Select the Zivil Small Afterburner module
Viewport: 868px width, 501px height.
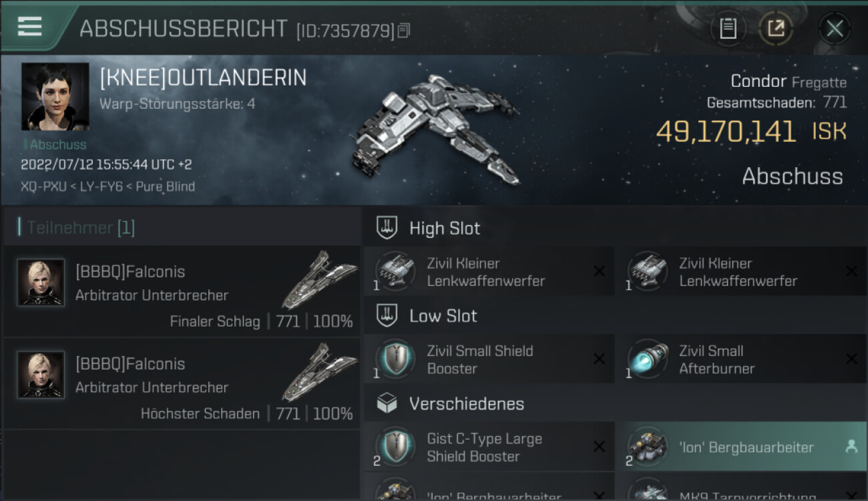(x=741, y=359)
